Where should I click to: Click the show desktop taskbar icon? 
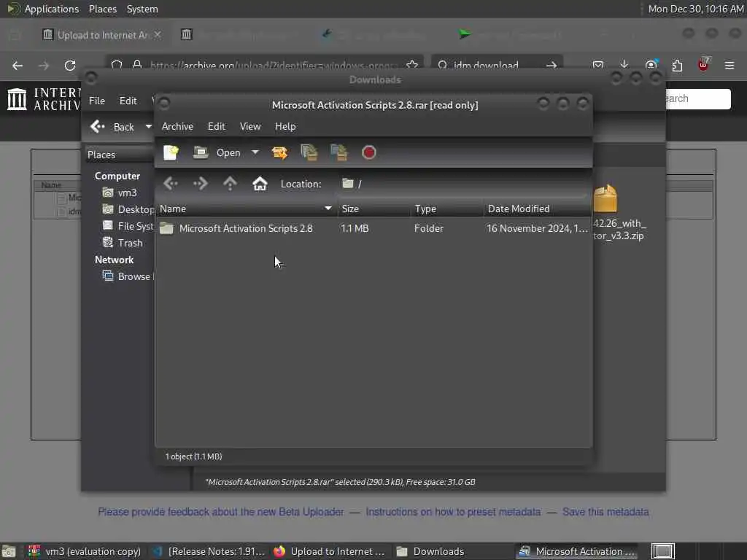(x=9, y=551)
